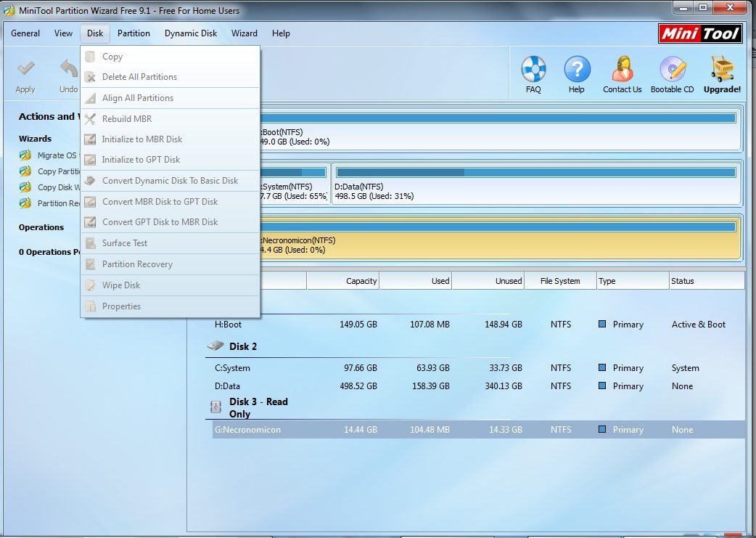The width and height of the screenshot is (756, 538).
Task: Open the Wizard menu
Action: point(245,33)
